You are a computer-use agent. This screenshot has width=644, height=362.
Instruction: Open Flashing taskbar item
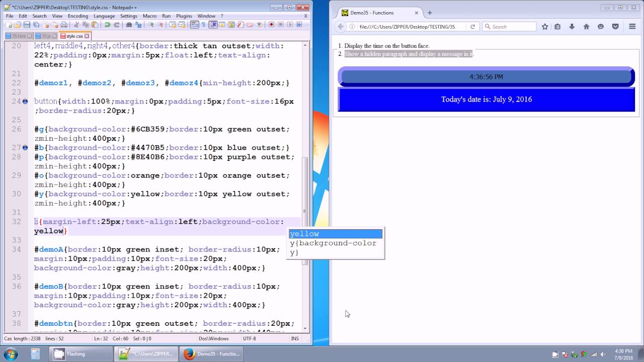[81, 353]
